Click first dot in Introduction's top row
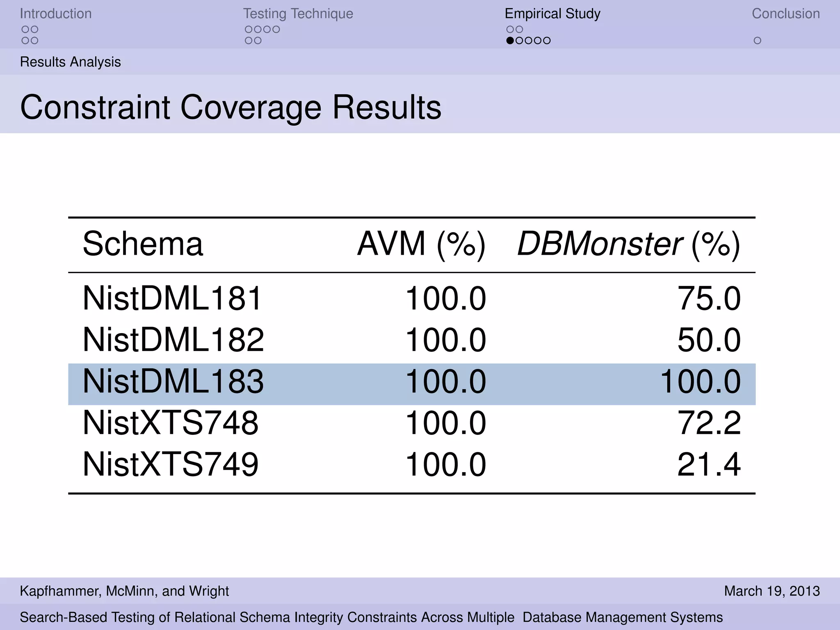 point(25,30)
